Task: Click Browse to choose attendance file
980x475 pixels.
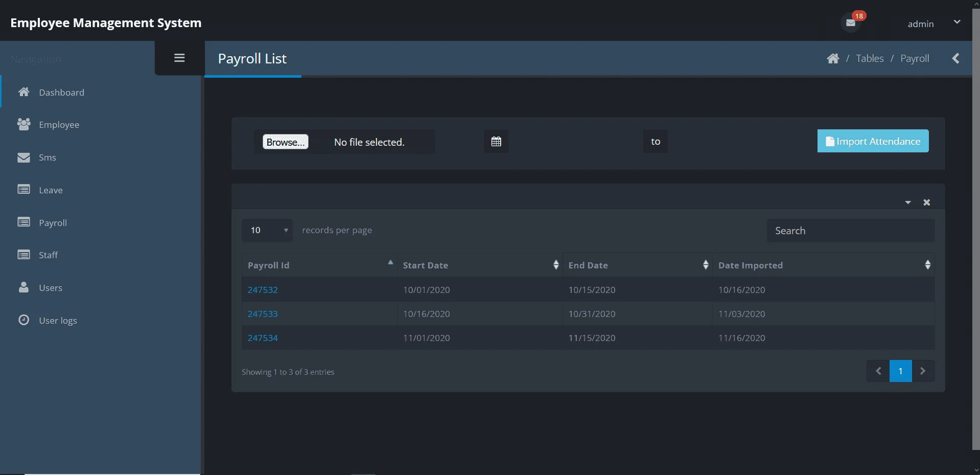Action: pyautogui.click(x=286, y=142)
